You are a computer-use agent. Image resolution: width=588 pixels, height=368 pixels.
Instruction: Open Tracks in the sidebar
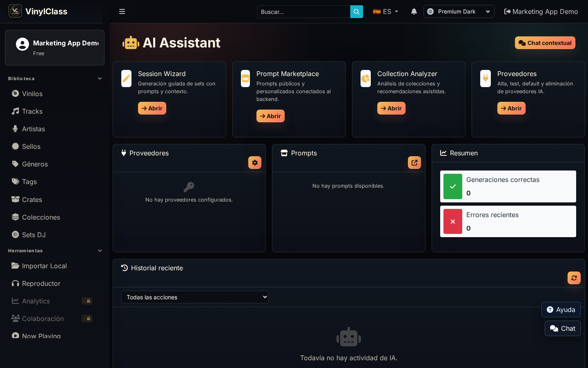[x=55, y=111]
